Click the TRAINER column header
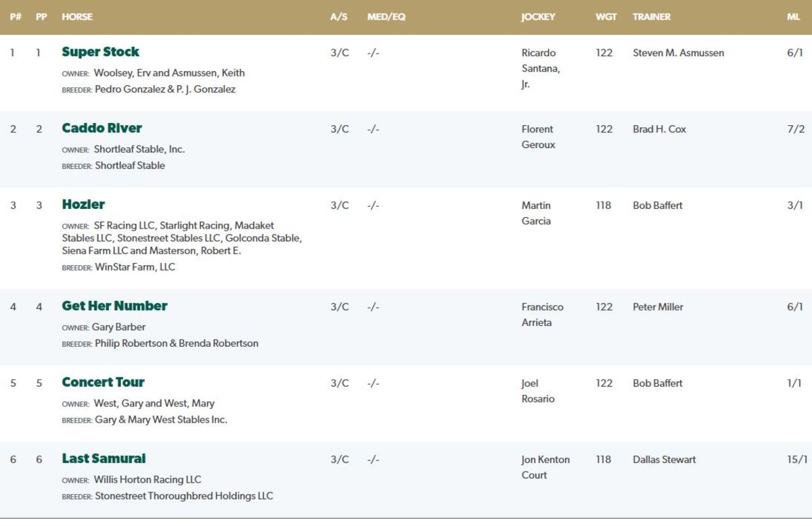The width and height of the screenshot is (812, 526). click(x=652, y=17)
